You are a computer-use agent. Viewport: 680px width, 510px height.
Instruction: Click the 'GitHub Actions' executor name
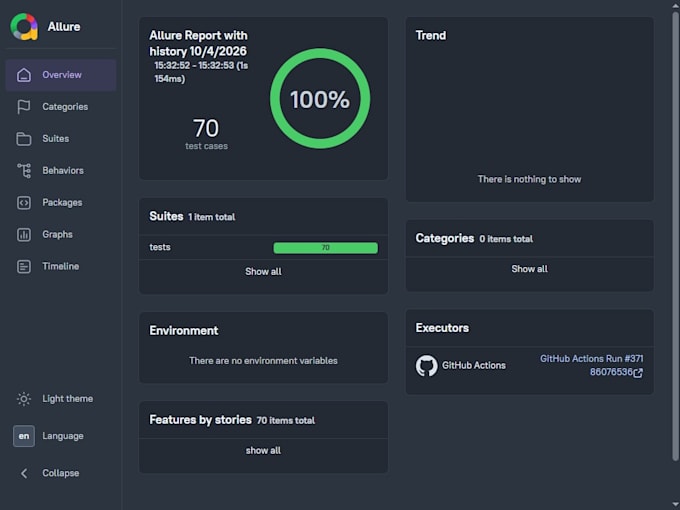[474, 366]
